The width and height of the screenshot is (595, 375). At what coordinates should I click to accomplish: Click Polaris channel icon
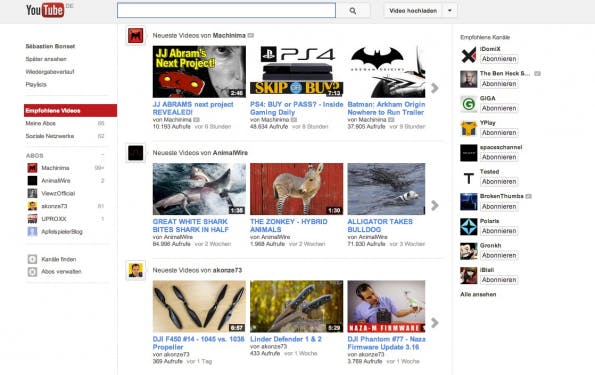click(x=469, y=227)
